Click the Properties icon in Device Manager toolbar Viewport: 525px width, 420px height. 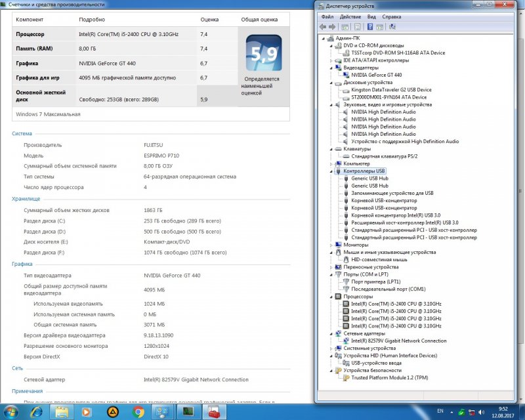click(x=357, y=26)
